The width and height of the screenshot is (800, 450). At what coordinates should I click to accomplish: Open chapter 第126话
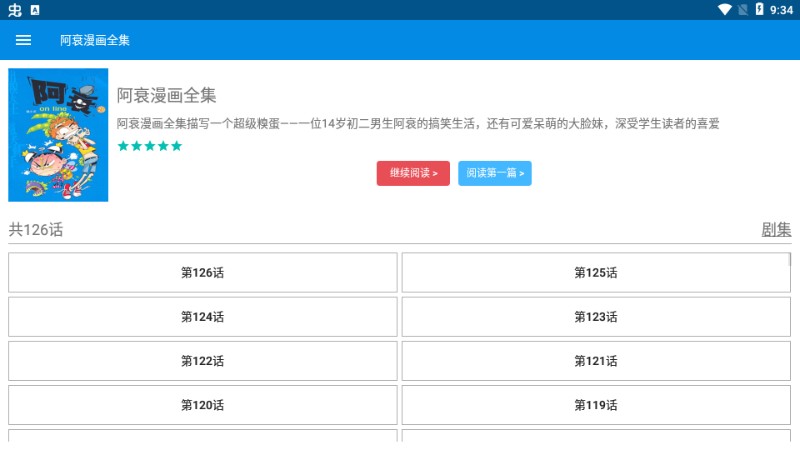tap(202, 273)
